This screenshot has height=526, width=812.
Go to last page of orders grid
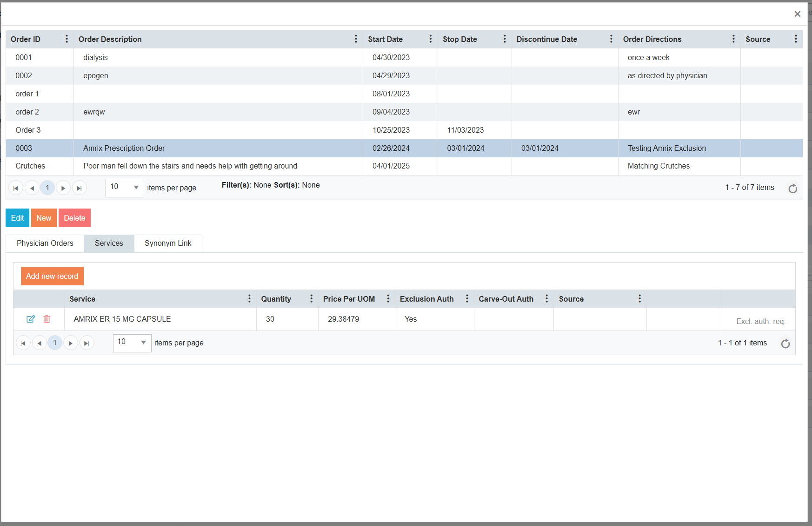[x=79, y=188]
